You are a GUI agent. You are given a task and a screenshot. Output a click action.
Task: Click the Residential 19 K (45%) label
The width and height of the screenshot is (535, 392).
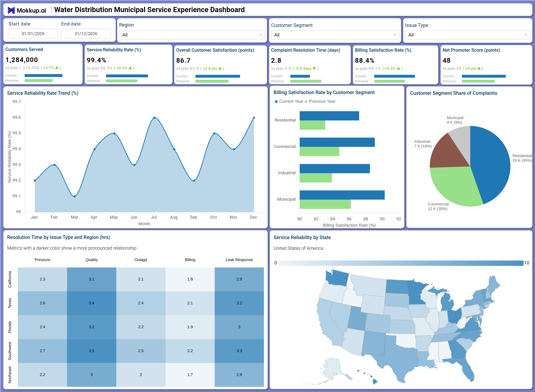pyautogui.click(x=522, y=158)
